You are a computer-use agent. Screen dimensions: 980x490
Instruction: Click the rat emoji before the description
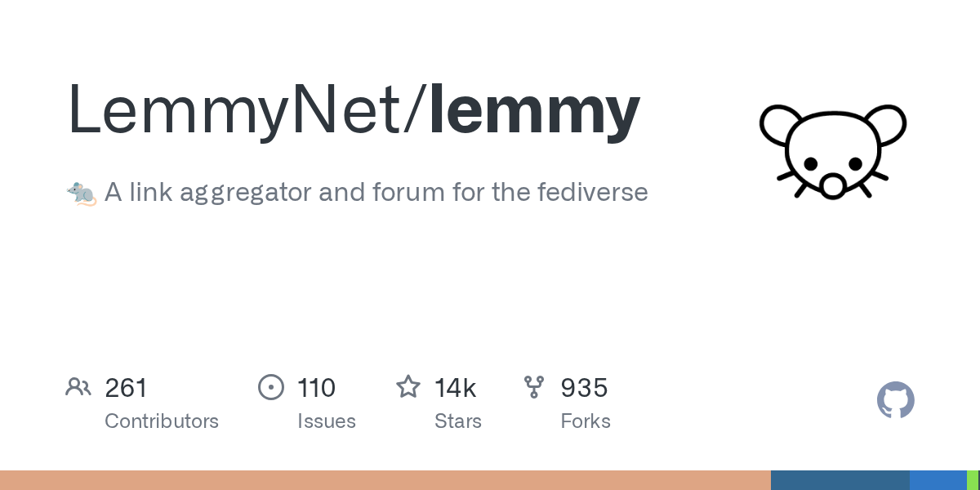[81, 194]
